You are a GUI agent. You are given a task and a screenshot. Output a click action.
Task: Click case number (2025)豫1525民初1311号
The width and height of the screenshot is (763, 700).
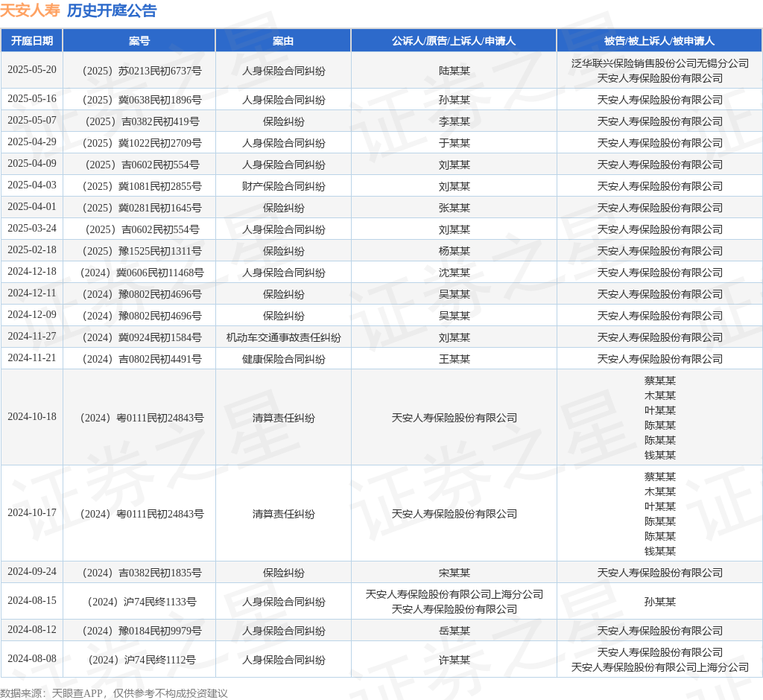point(139,251)
